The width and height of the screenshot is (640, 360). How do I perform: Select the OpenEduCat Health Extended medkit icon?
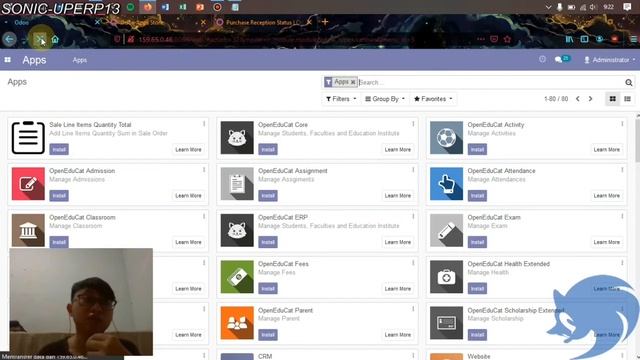(x=447, y=277)
